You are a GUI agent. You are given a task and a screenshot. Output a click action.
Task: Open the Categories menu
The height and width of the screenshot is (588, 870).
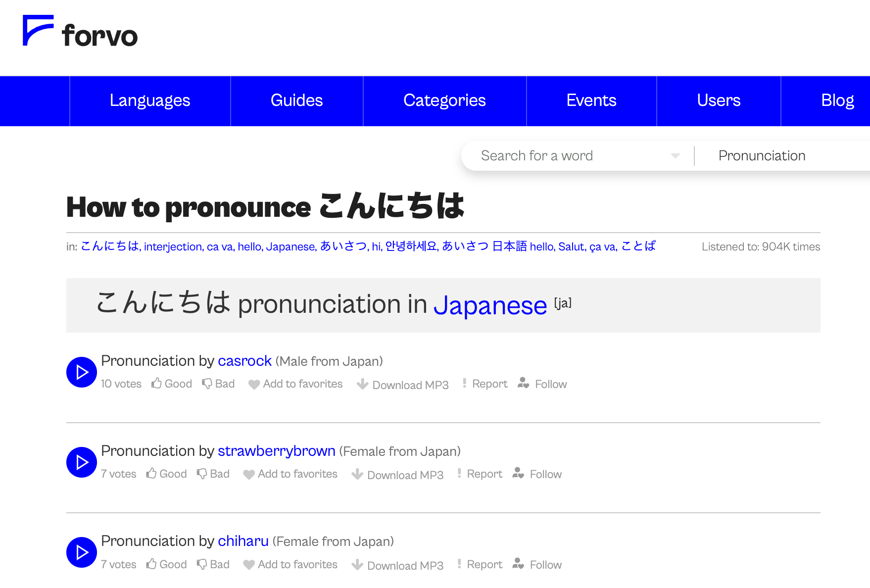point(444,101)
